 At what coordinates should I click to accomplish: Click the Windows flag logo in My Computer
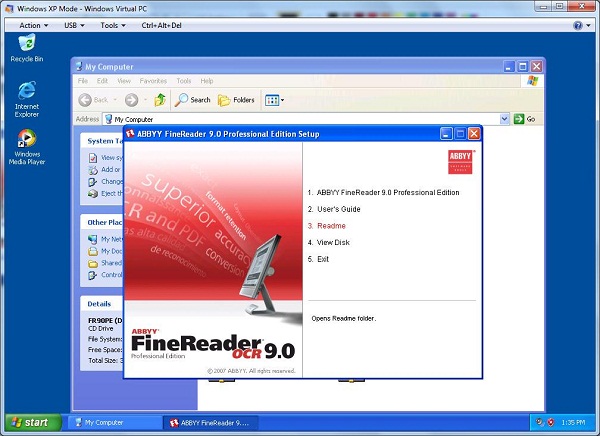(x=533, y=81)
